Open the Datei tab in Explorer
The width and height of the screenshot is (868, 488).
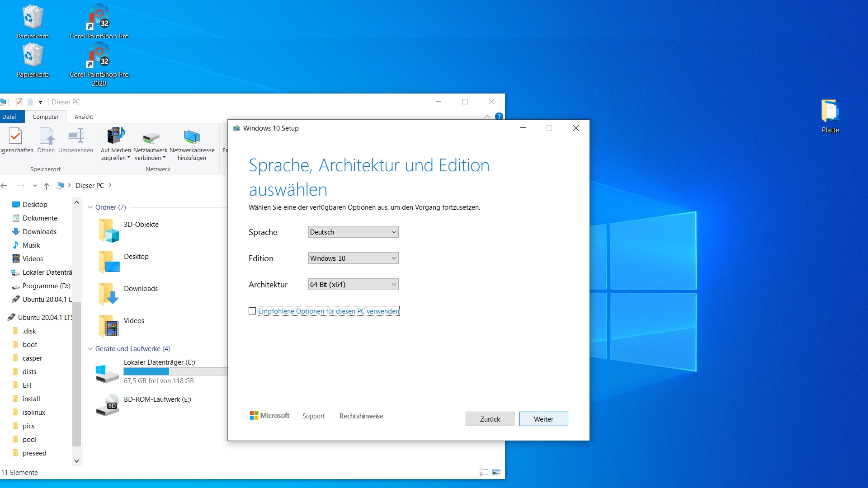click(9, 117)
